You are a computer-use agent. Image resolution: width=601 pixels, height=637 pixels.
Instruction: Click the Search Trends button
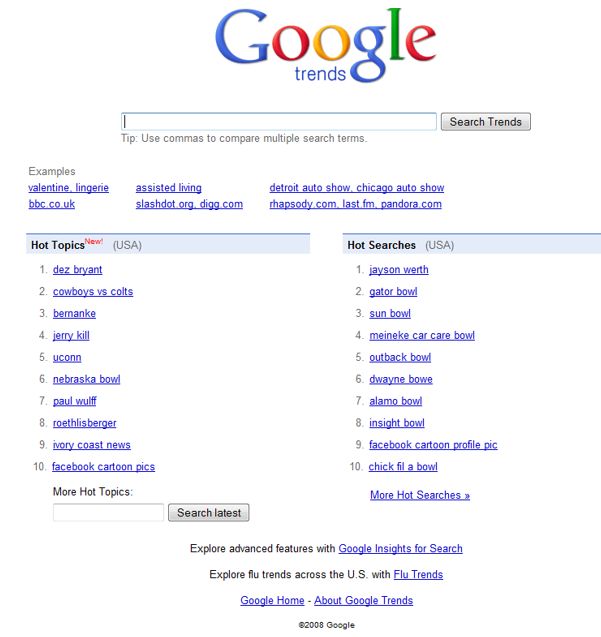486,122
